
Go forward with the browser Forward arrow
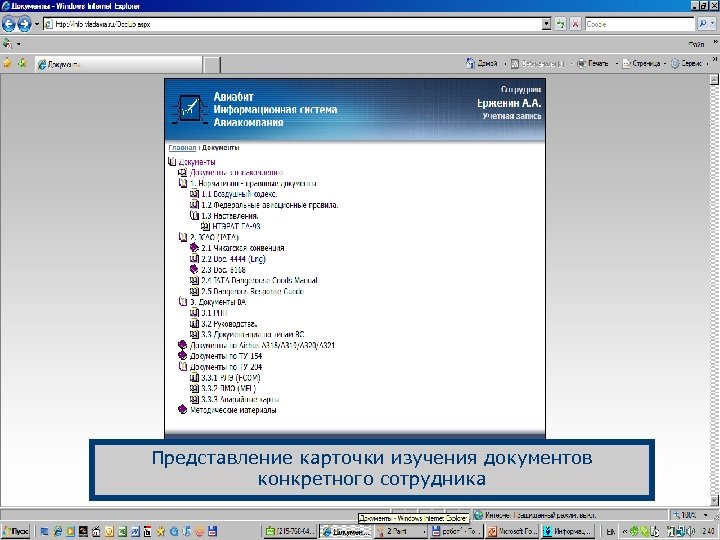pos(24,24)
